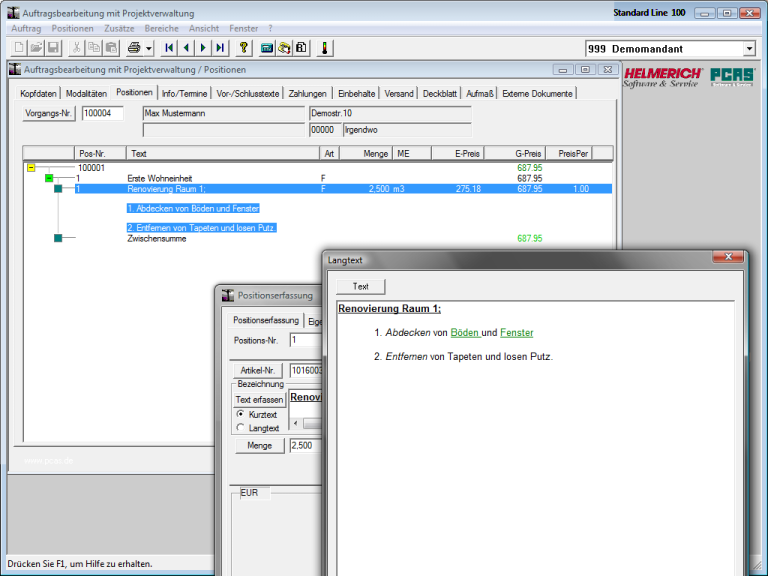Screen dimensions: 768x576
Task: Go to the previous record arrow
Action: (x=186, y=48)
